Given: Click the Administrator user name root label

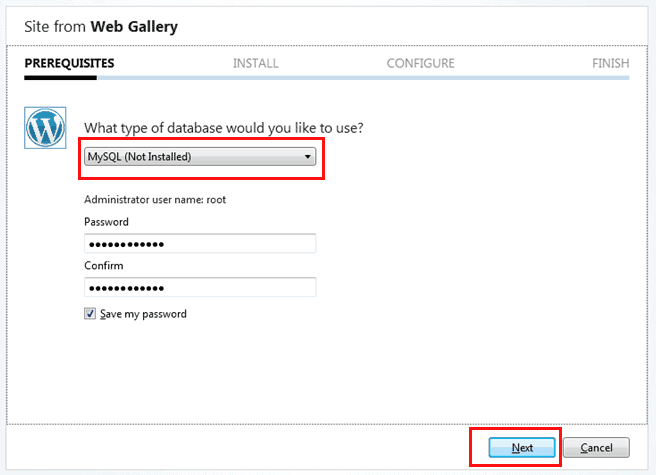Looking at the screenshot, I should (155, 200).
